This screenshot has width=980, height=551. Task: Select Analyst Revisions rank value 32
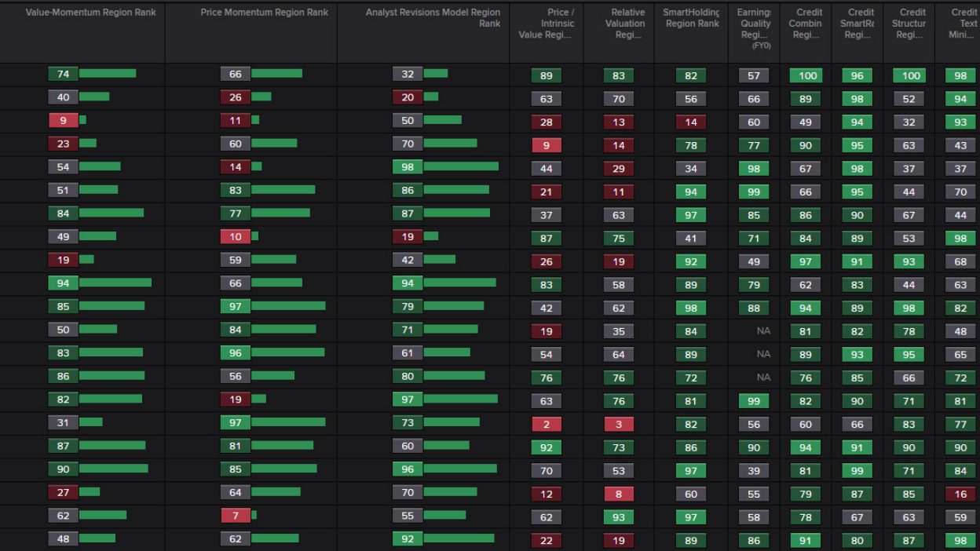(x=408, y=74)
